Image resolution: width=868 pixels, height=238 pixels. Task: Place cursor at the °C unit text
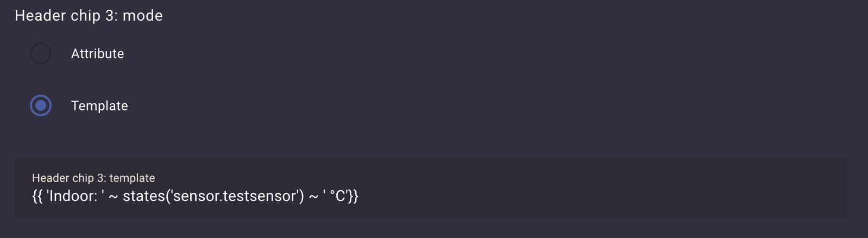point(337,196)
